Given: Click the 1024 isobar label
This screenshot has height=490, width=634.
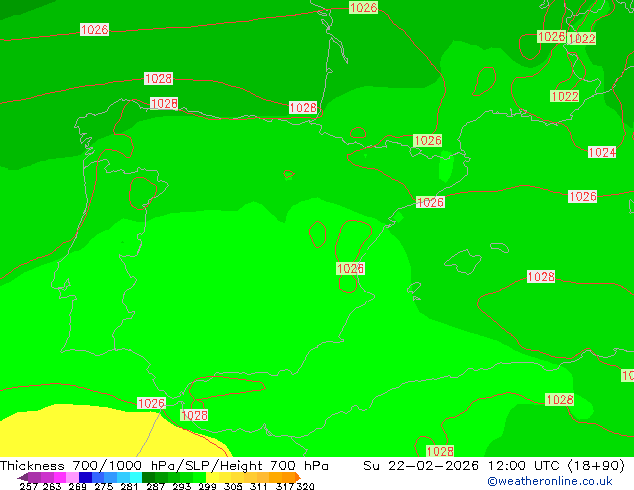Looking at the screenshot, I should [x=602, y=152].
